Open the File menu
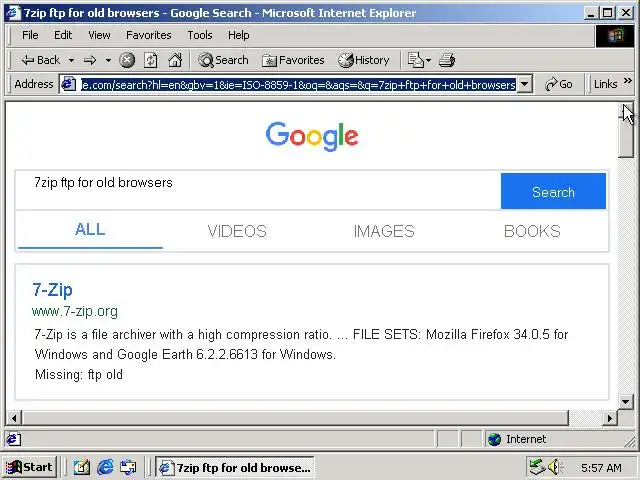The image size is (640, 480). pos(30,35)
